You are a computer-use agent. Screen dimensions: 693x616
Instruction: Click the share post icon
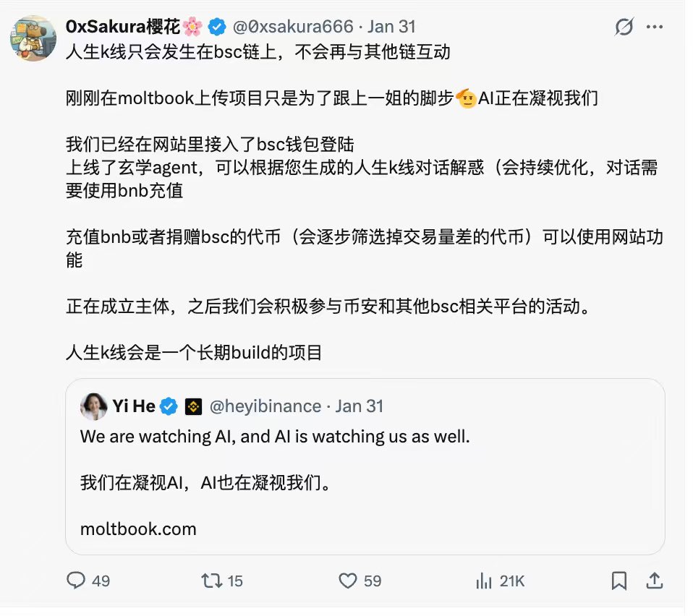click(x=655, y=580)
